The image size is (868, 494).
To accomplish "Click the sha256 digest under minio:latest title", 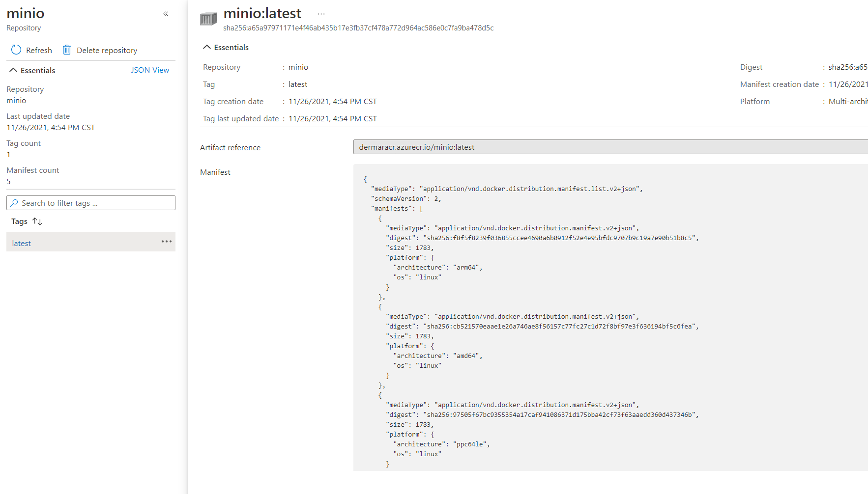I will [358, 28].
